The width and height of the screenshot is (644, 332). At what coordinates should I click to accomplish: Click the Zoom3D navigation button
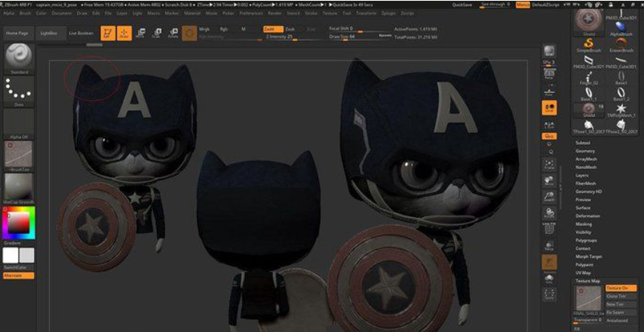pyautogui.click(x=549, y=196)
